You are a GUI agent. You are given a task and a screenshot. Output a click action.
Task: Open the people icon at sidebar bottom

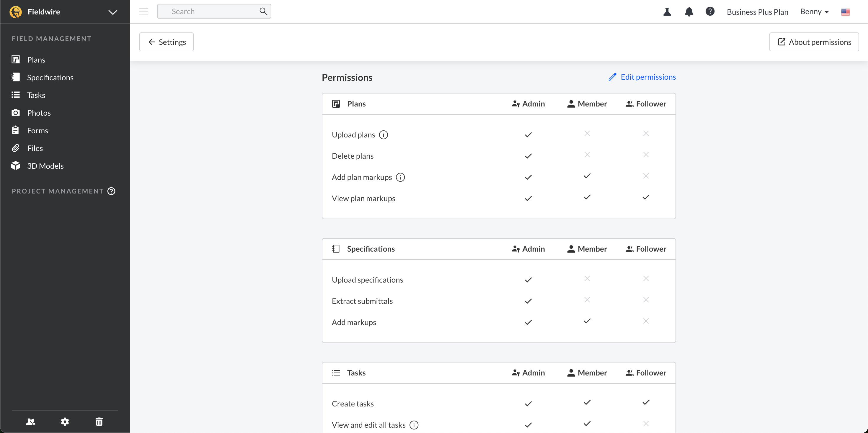[31, 421]
